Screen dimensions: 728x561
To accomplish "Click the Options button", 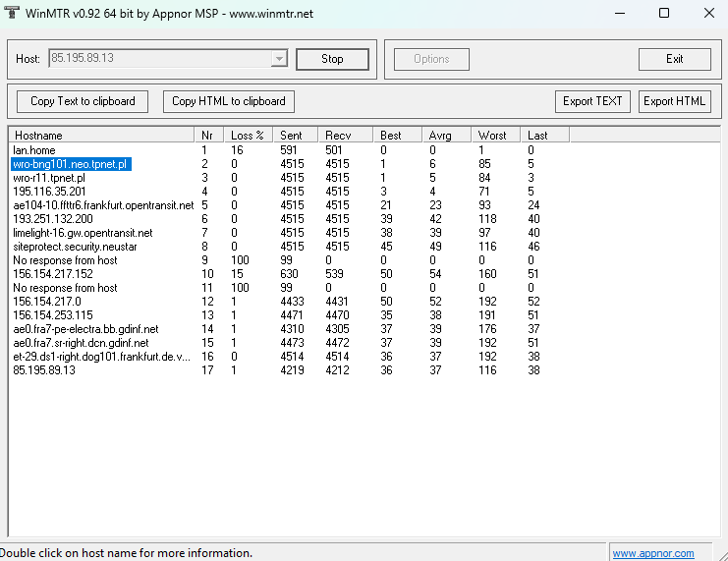I will pyautogui.click(x=431, y=59).
